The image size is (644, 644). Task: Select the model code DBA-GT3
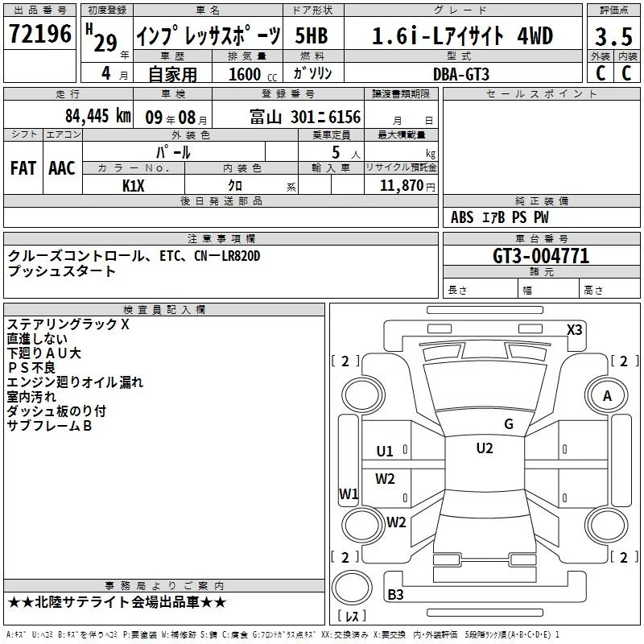(461, 74)
